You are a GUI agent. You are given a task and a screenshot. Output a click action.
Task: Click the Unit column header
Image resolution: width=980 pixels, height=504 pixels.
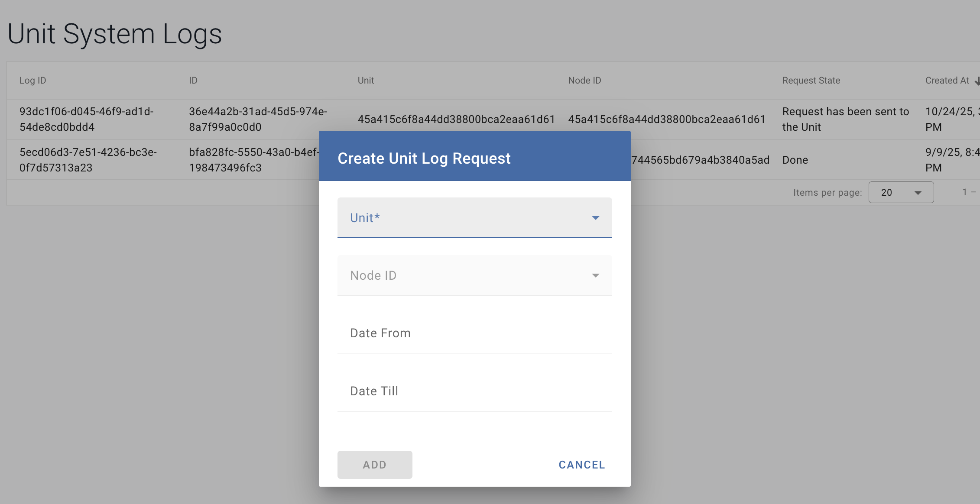tap(365, 81)
